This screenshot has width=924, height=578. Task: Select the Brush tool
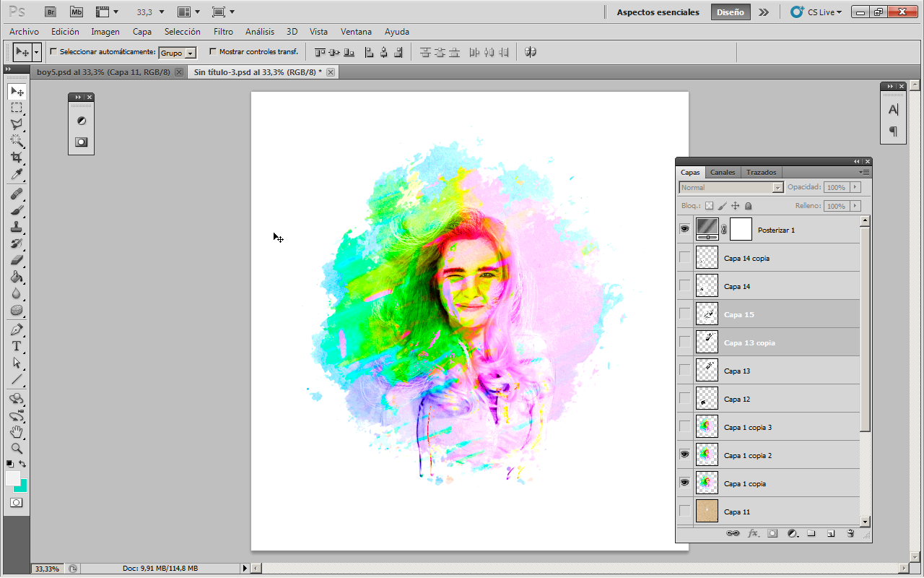17,210
